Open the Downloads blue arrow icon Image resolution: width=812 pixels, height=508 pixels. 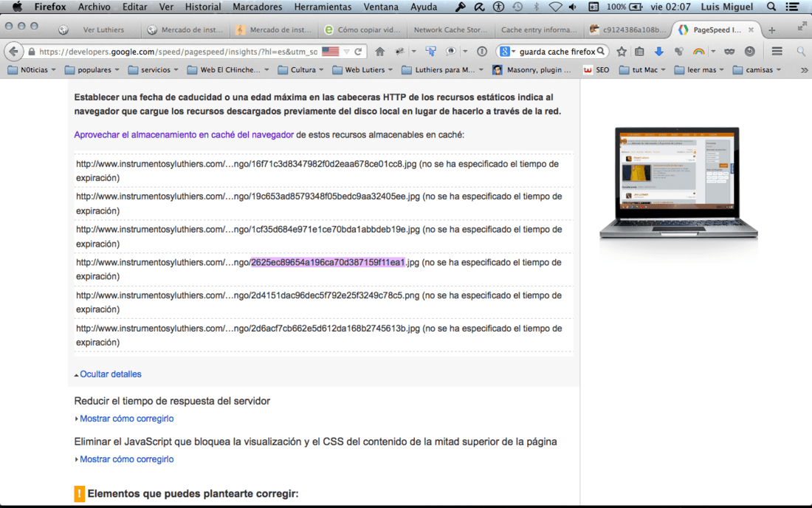pos(658,51)
